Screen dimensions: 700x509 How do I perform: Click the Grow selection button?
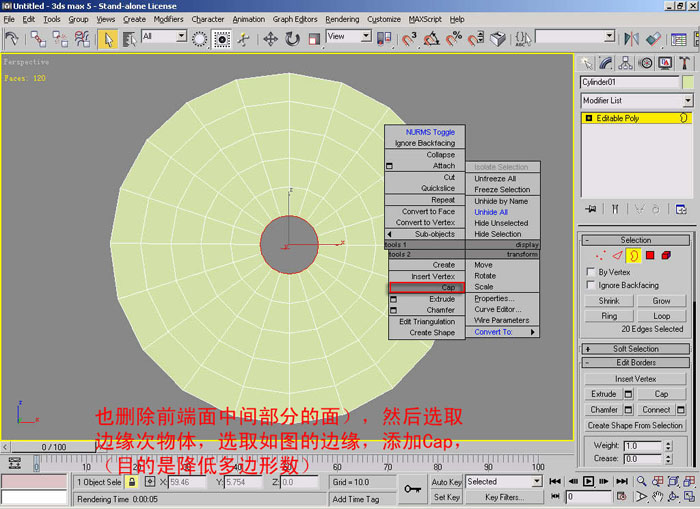click(661, 301)
